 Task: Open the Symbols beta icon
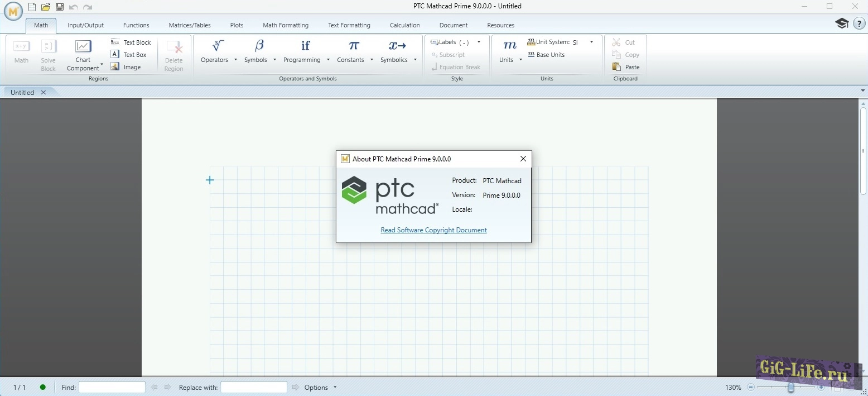pos(259,46)
